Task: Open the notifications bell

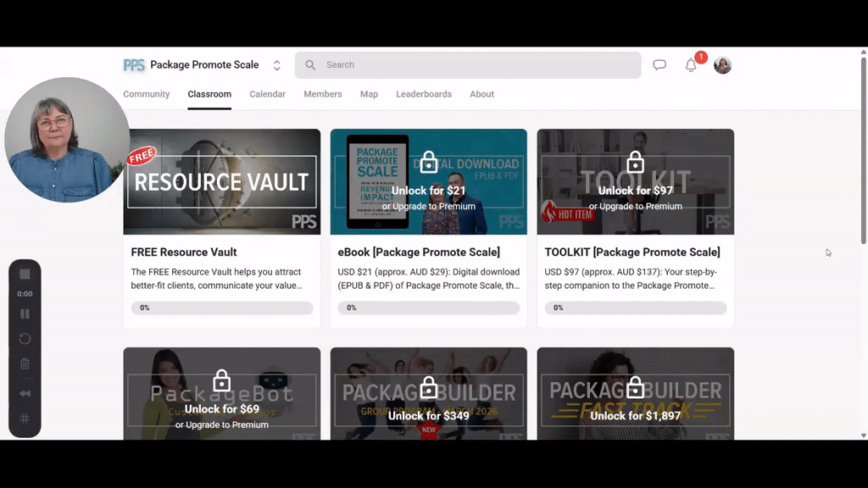Action: [x=691, y=65]
